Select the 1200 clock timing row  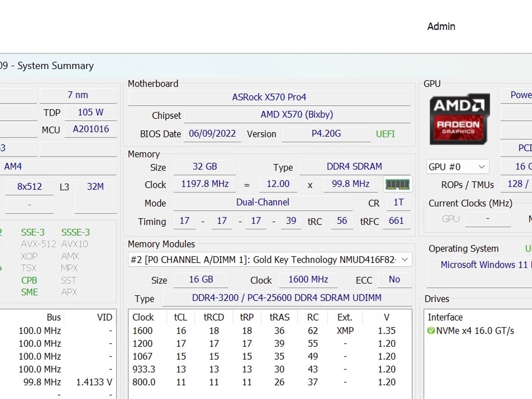[270, 344]
